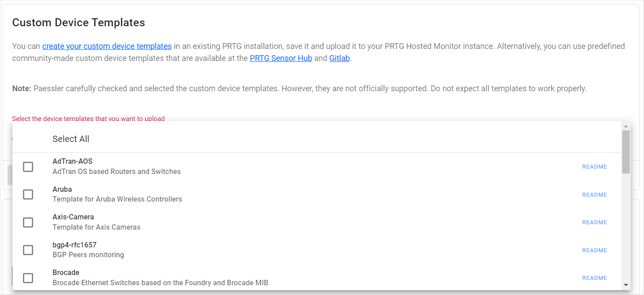Choose the Select All option
Viewport: 644px width, 295px height.
pyautogui.click(x=71, y=139)
